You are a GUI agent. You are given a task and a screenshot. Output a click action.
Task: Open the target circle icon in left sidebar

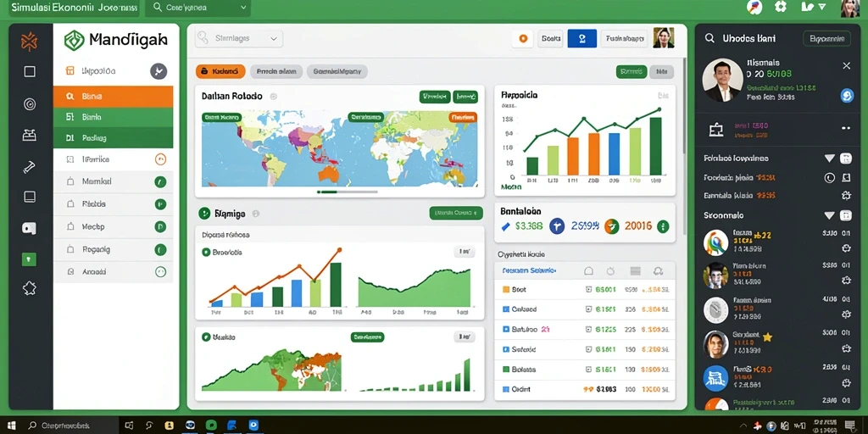coord(30,103)
